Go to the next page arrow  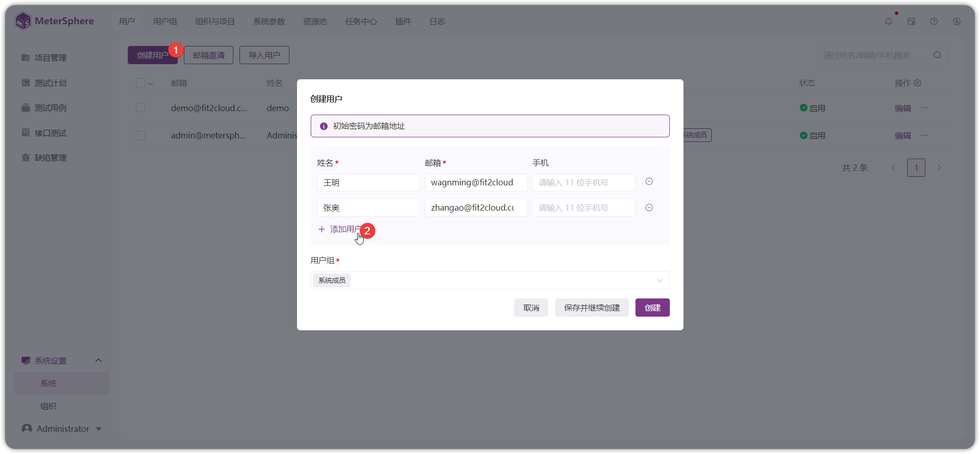pos(939,168)
